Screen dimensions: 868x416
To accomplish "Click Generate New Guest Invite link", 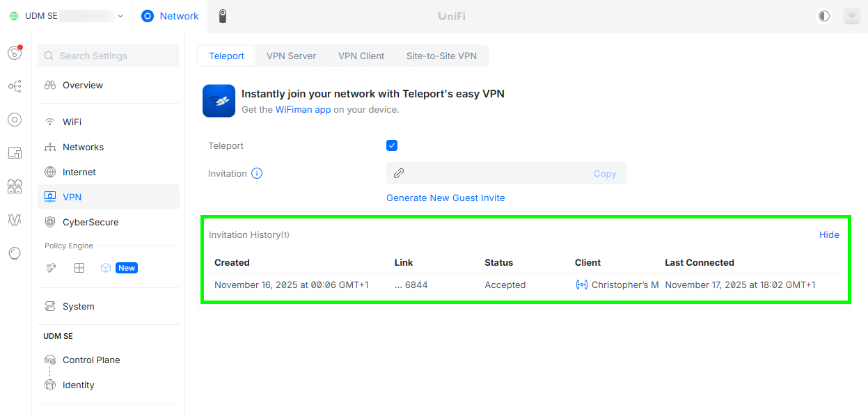I will [x=445, y=198].
